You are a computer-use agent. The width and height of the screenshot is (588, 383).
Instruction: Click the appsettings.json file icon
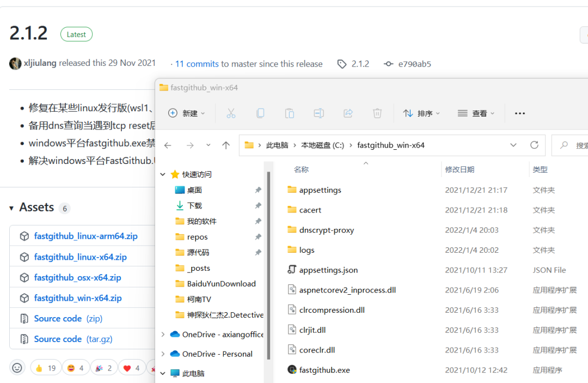click(x=292, y=270)
